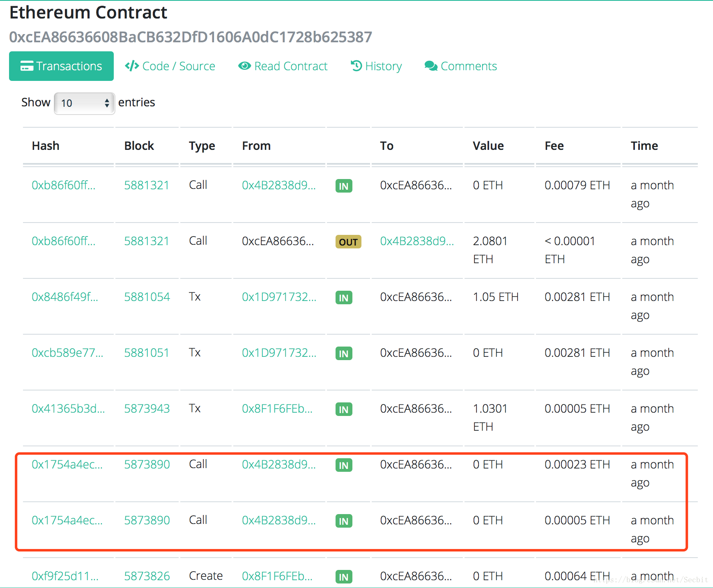The height and width of the screenshot is (588, 713).
Task: Click the IN badge in block 5881054 row
Action: click(x=344, y=298)
